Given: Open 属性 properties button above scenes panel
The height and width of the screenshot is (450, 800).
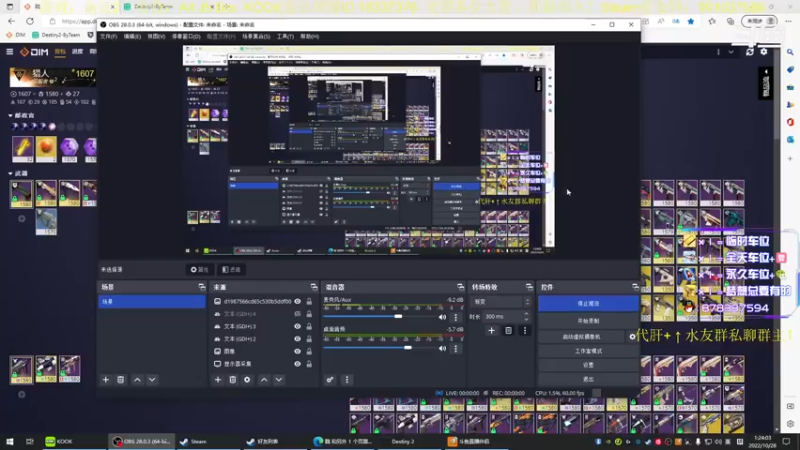Looking at the screenshot, I should pyautogui.click(x=199, y=269).
